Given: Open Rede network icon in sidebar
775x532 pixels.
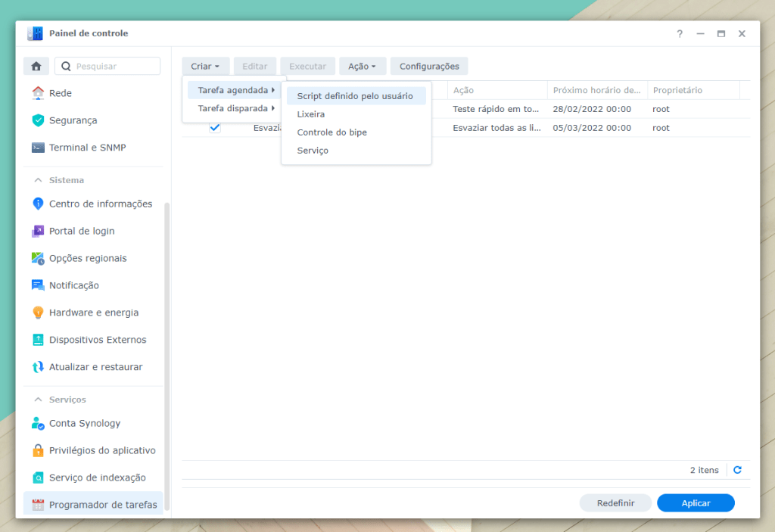Looking at the screenshot, I should tap(38, 93).
